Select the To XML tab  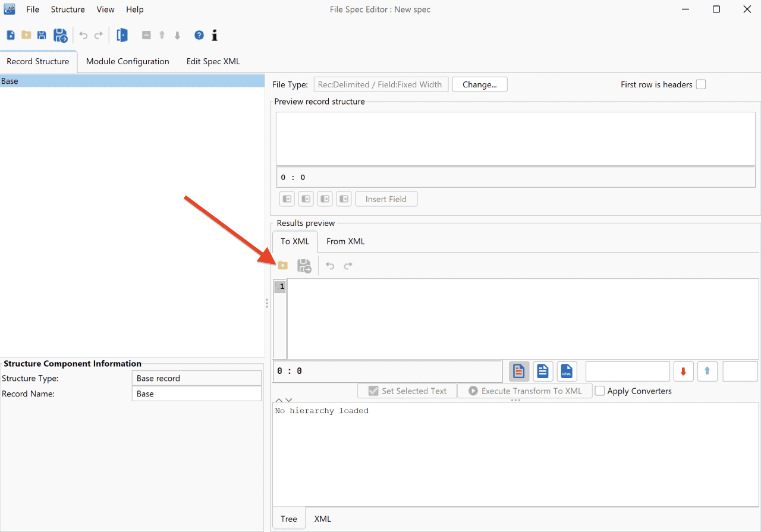295,241
